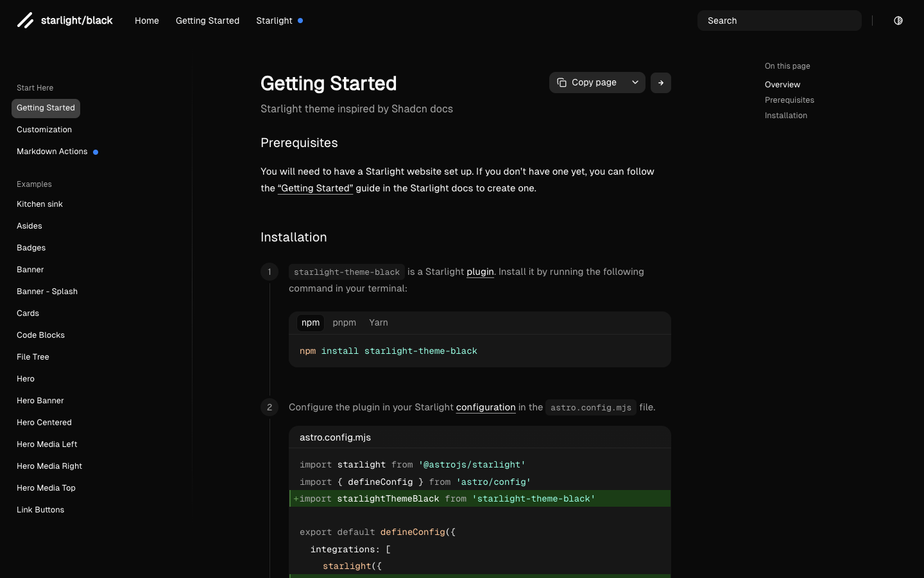Open Hero Centered example page

[44, 423]
